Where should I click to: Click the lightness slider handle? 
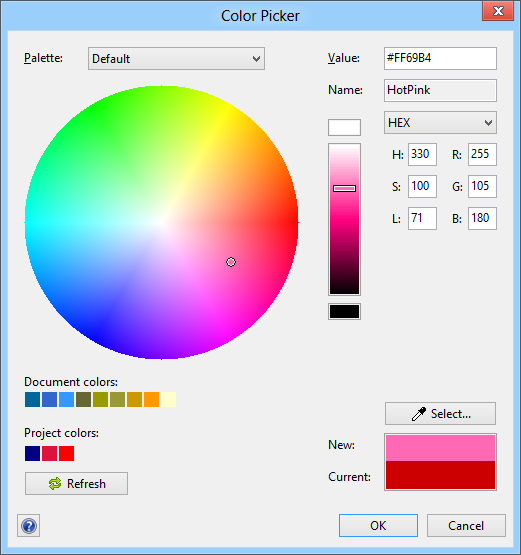click(x=344, y=188)
